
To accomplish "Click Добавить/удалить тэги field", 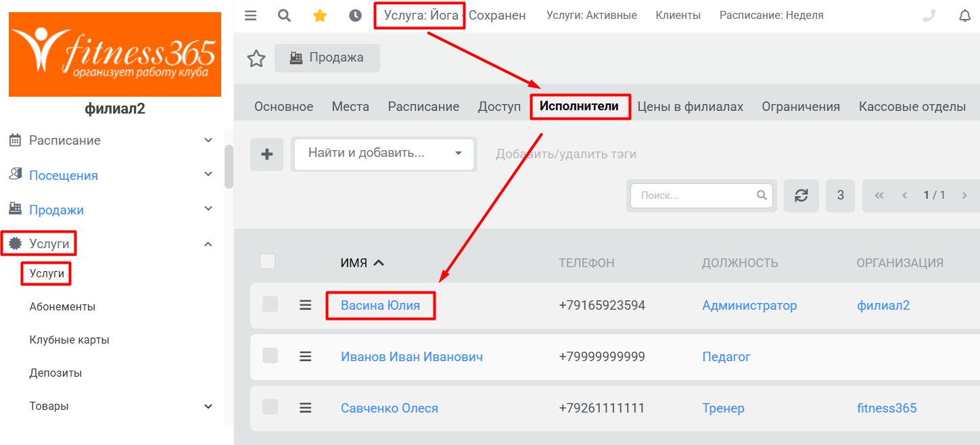I will click(x=565, y=154).
